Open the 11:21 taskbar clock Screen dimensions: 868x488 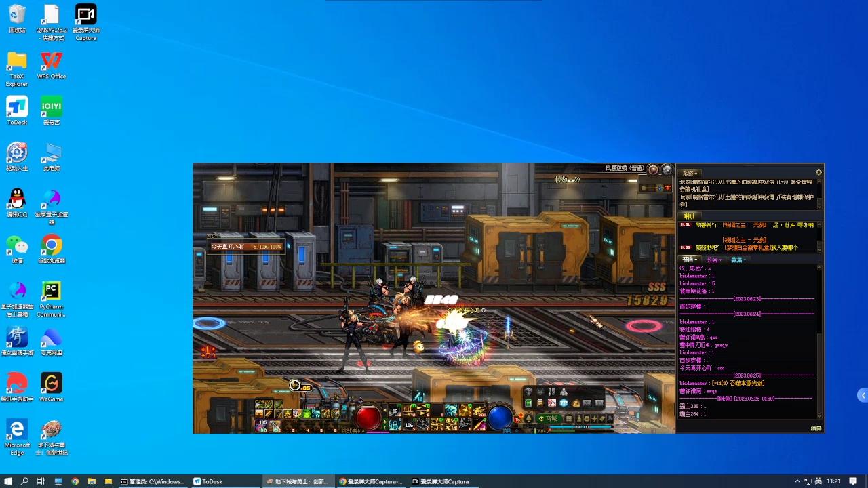point(834,481)
